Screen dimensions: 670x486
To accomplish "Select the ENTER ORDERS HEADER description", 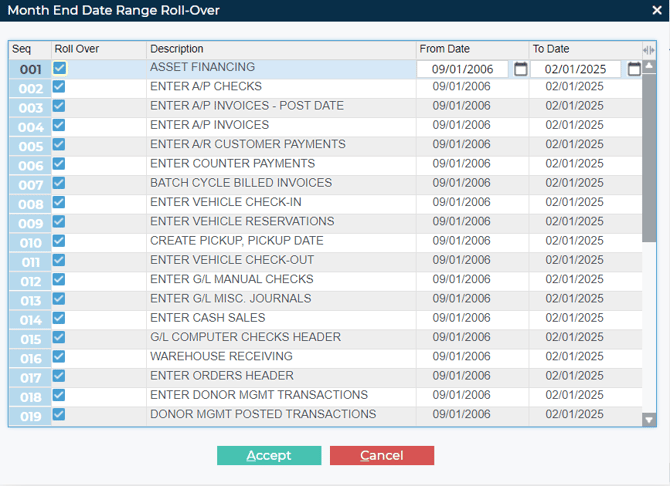I will (x=222, y=376).
